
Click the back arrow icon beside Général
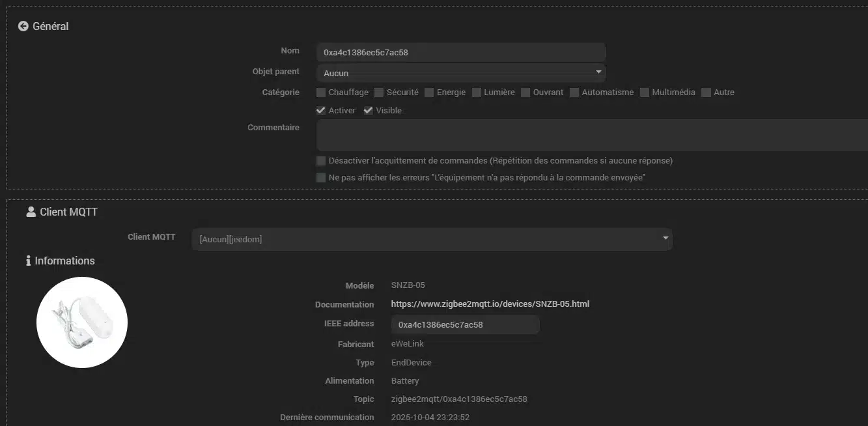(23, 26)
